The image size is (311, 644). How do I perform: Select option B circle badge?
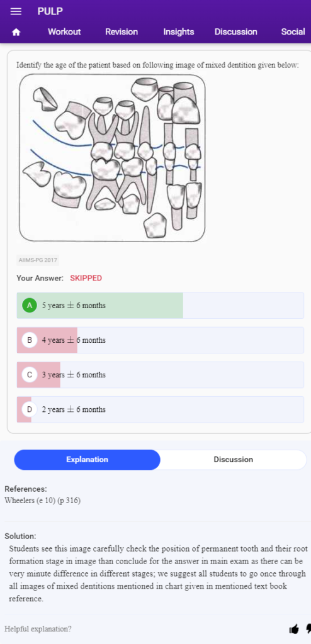click(29, 340)
